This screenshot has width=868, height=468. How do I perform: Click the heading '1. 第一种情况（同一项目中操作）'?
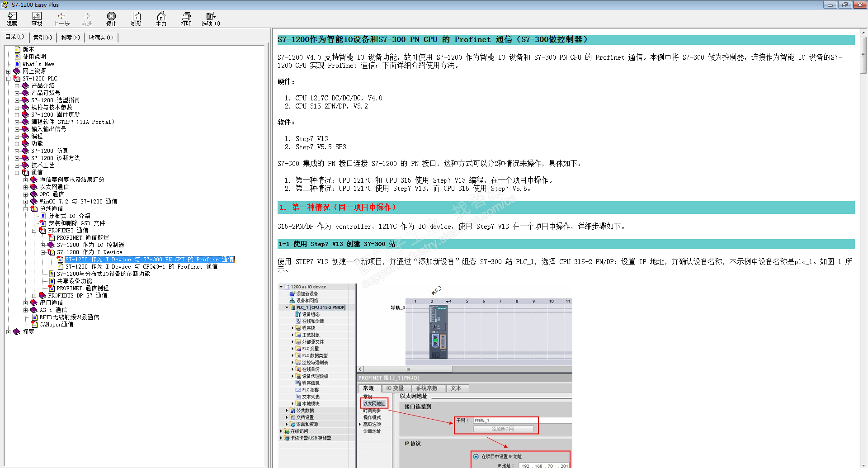click(x=338, y=207)
